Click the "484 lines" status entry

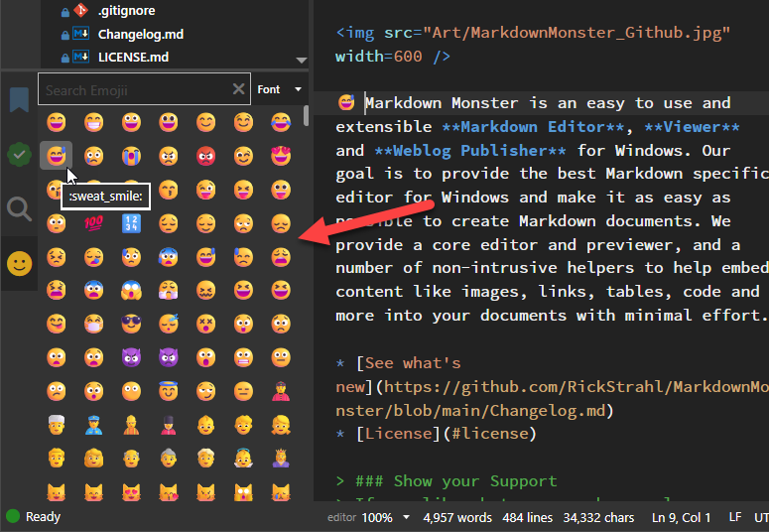(x=527, y=518)
